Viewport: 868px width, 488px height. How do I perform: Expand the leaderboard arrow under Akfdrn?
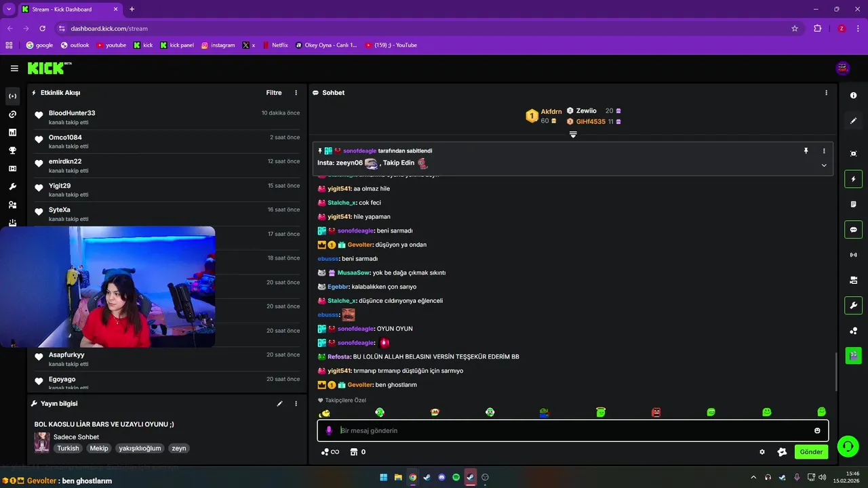[x=573, y=134]
